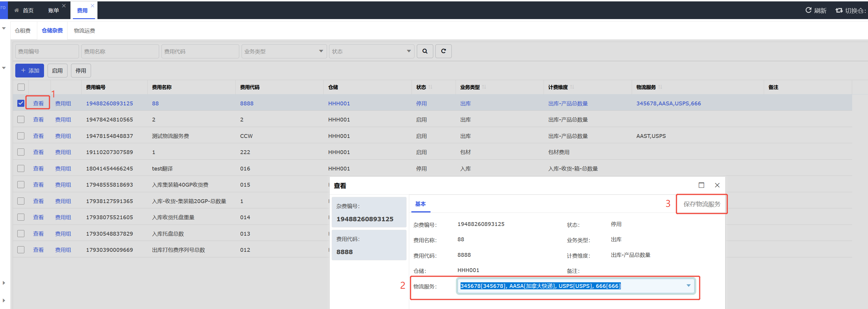Close the 费用 tab with its X
The width and height of the screenshot is (868, 309).
pos(93,6)
